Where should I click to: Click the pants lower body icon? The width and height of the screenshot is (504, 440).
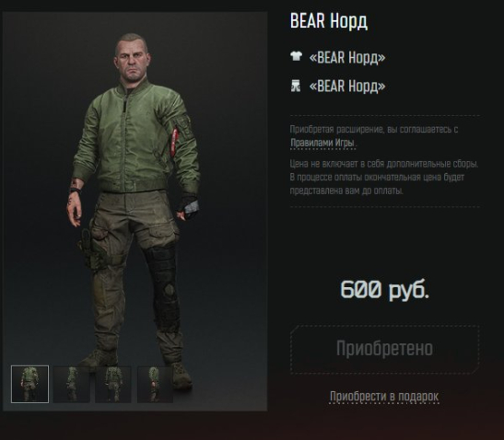[x=296, y=86]
